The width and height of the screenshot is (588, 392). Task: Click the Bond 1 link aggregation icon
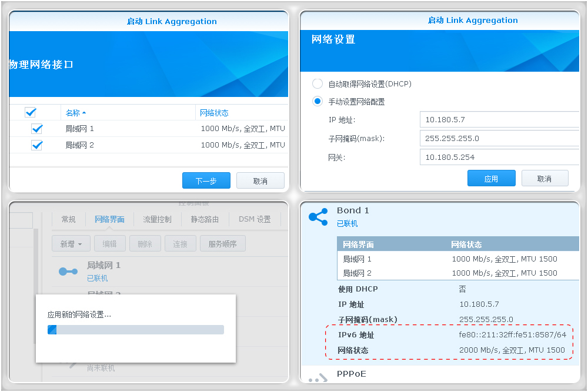tap(318, 217)
